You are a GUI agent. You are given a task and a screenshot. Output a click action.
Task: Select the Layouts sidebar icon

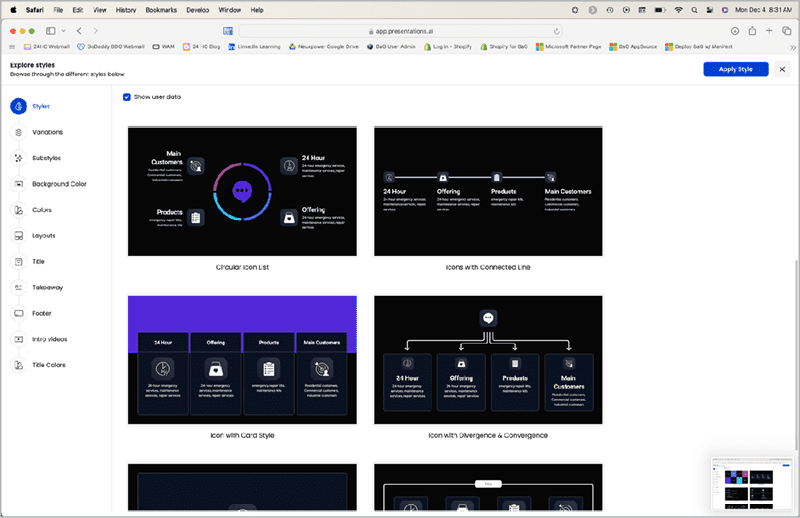(x=18, y=236)
